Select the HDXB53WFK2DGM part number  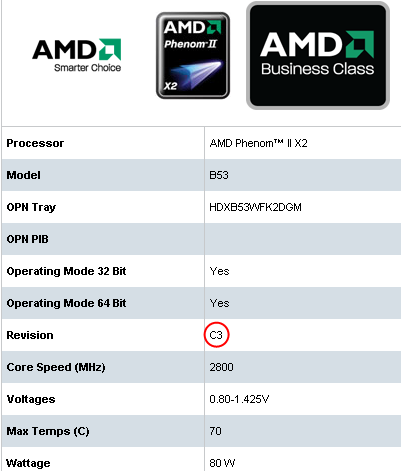pyautogui.click(x=255, y=207)
